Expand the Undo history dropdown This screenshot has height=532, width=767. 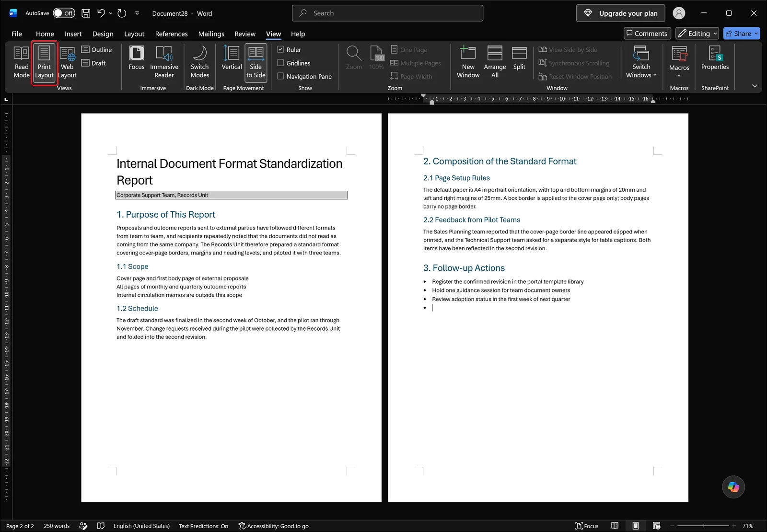(111, 13)
